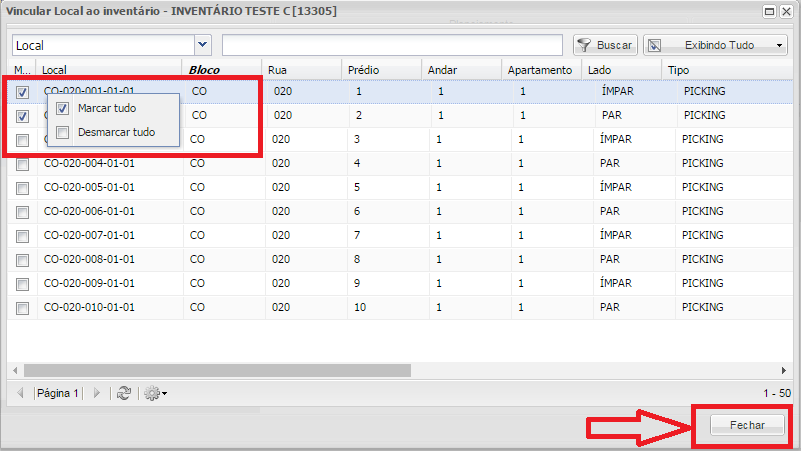Check the box for CO-020-008-01-01

(x=22, y=260)
